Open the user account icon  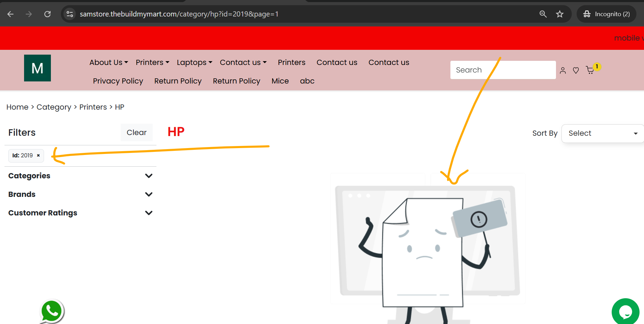pos(563,70)
